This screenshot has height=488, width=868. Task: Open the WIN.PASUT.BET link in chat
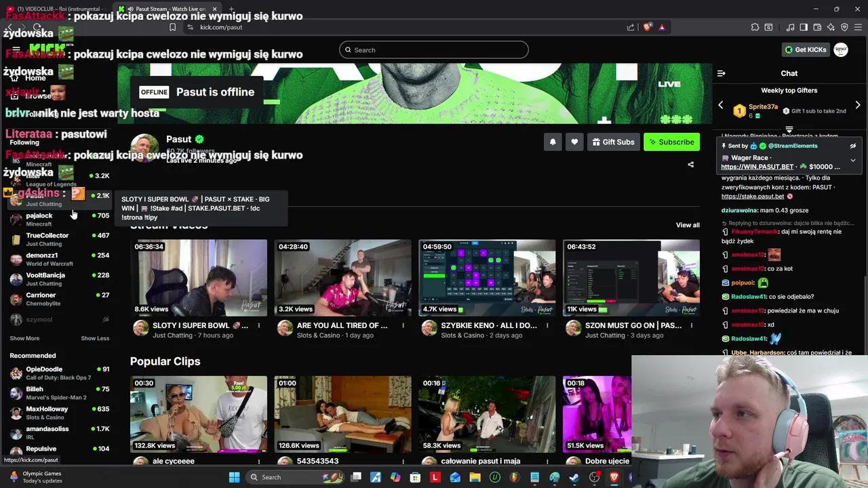[757, 167]
